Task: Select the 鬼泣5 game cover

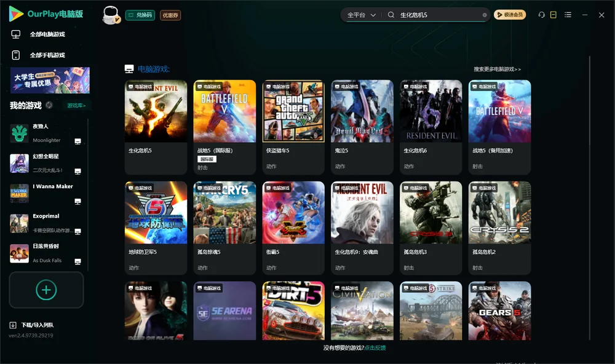Action: click(362, 111)
